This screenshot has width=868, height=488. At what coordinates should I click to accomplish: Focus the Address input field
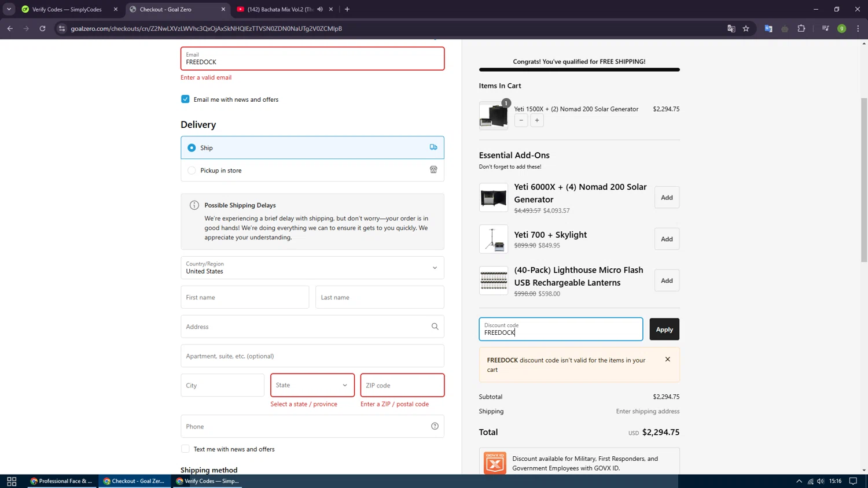click(x=312, y=327)
